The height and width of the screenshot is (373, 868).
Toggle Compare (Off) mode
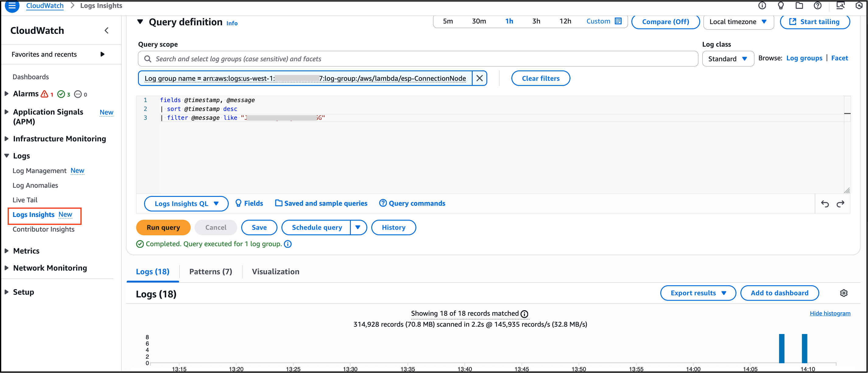click(x=665, y=22)
